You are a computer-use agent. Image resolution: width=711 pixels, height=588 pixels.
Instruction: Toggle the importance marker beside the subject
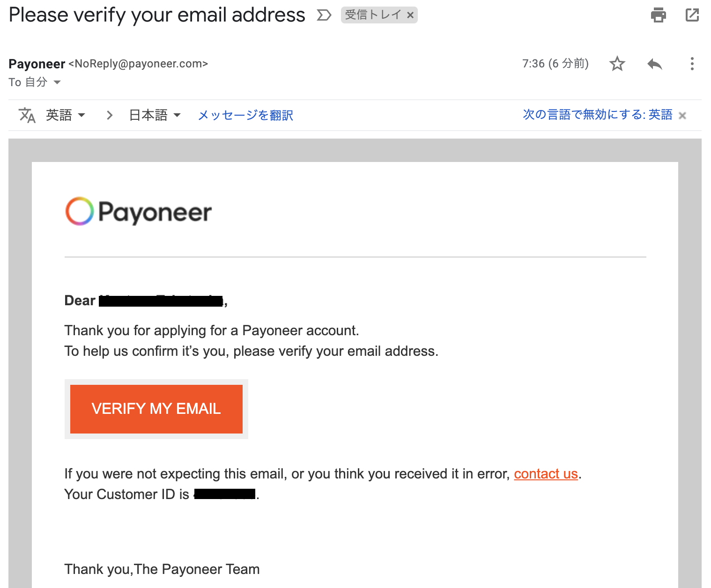[x=324, y=15]
